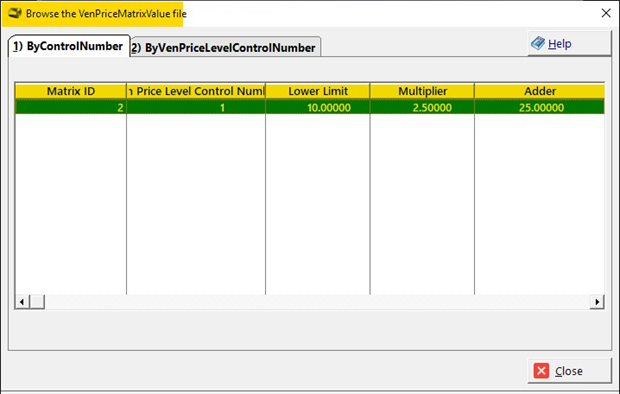Click the Lower Limit column header
Image resolution: width=620 pixels, height=394 pixels.
(x=318, y=91)
